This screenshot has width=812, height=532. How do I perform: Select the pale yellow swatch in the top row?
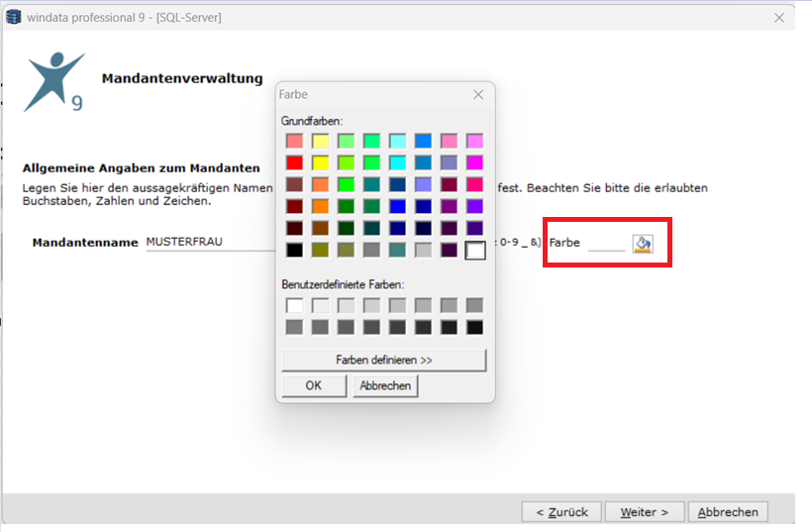[320, 141]
